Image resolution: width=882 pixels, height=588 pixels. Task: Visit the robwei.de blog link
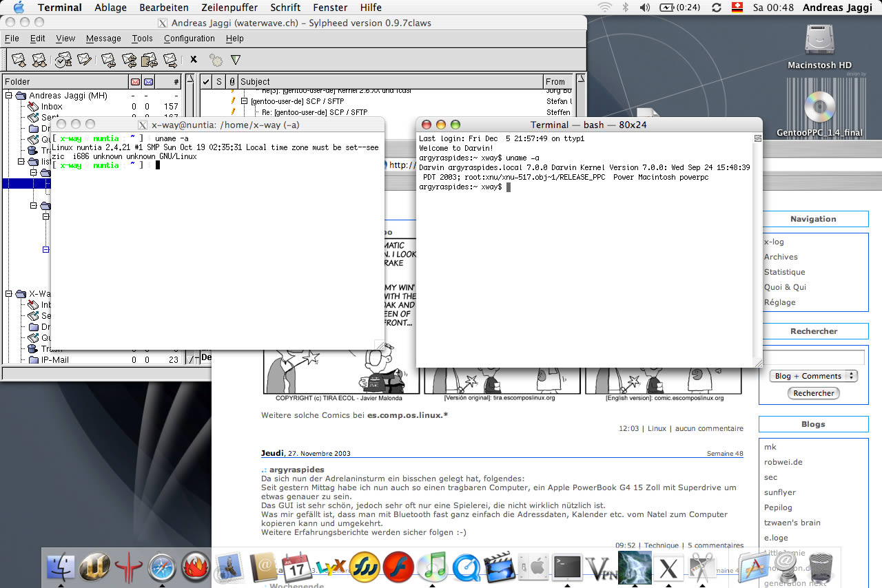[783, 462]
